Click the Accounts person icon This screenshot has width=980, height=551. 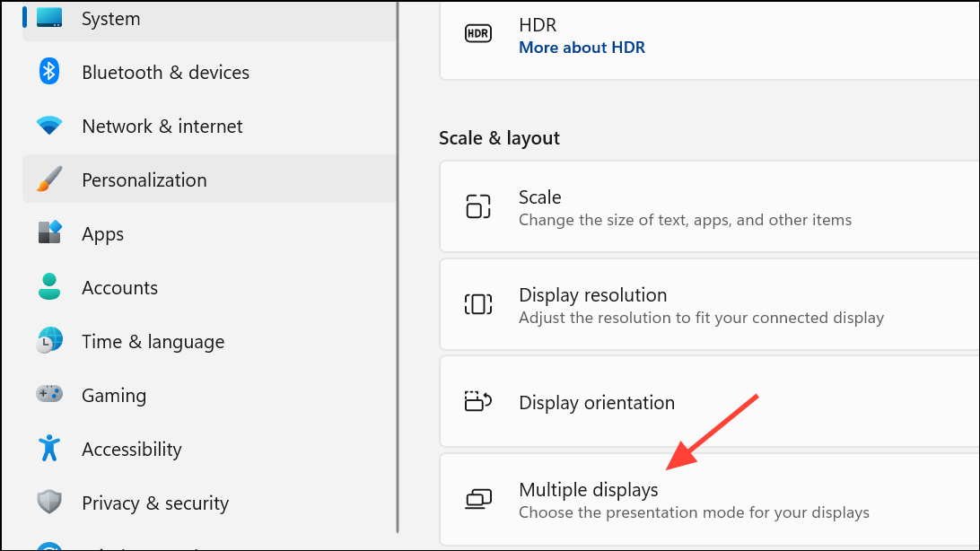point(49,287)
